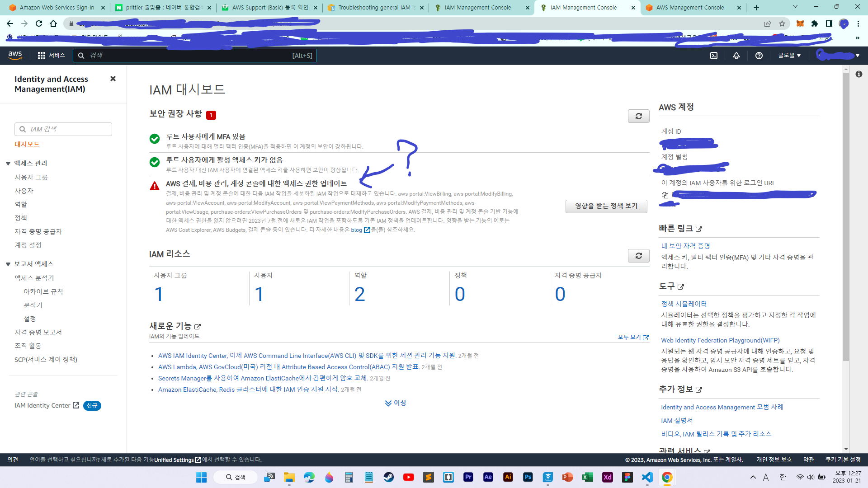Screen dimensions: 868x488
Task: Open the MetaMask fox extension icon
Action: [x=800, y=23]
